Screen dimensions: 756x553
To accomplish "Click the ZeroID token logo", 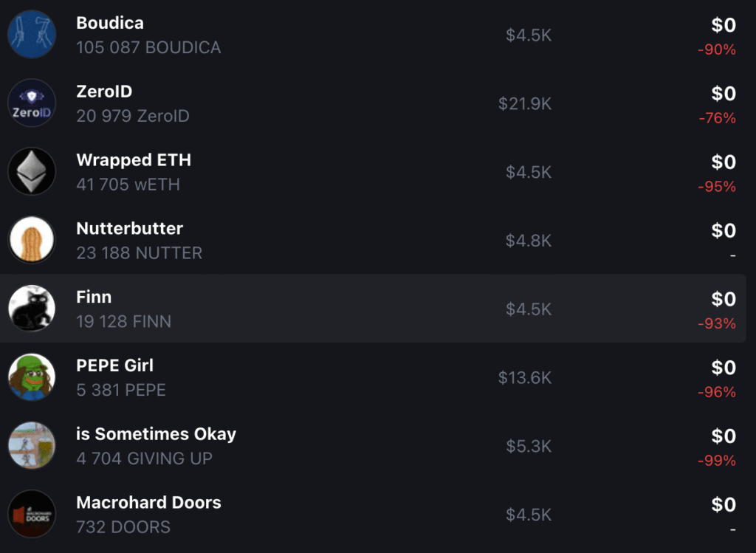I will coord(32,103).
